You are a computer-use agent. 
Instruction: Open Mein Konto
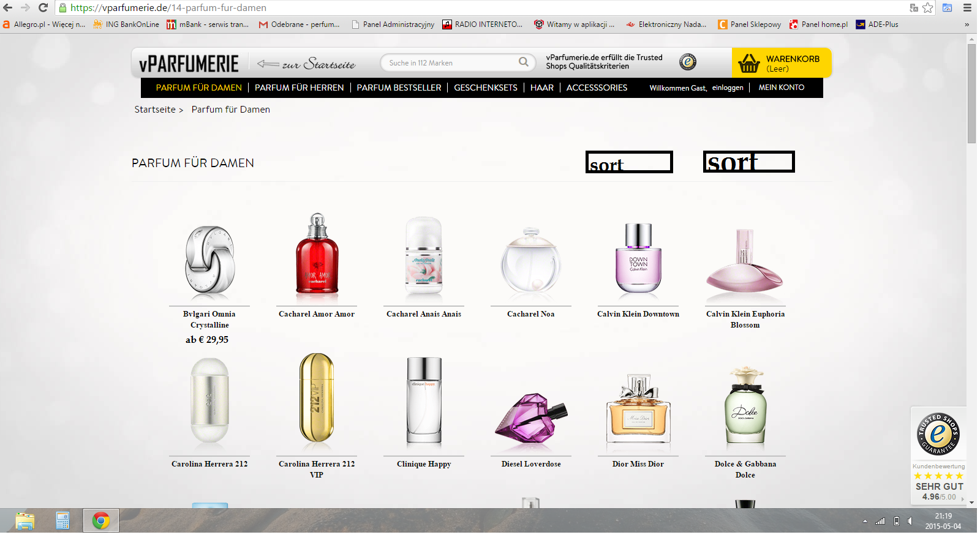[782, 88]
